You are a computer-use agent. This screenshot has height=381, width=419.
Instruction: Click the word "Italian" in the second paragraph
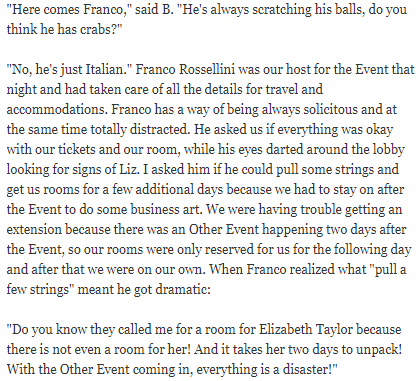(106, 69)
